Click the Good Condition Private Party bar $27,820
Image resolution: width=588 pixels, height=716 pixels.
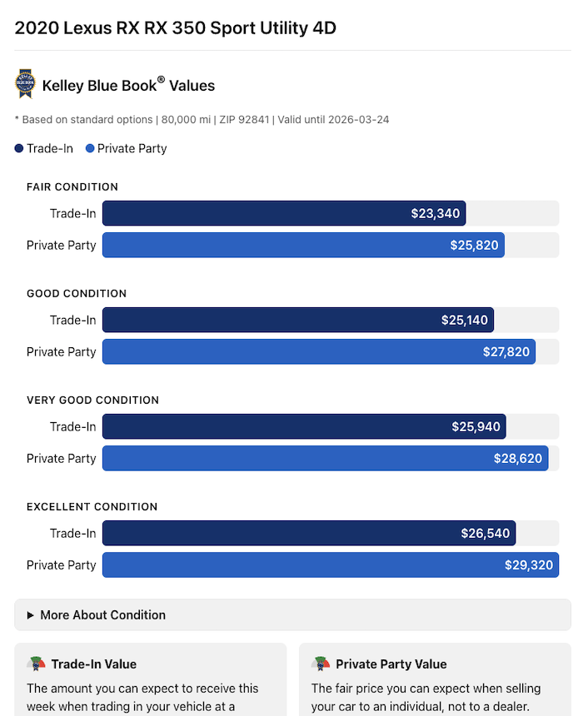pos(319,351)
